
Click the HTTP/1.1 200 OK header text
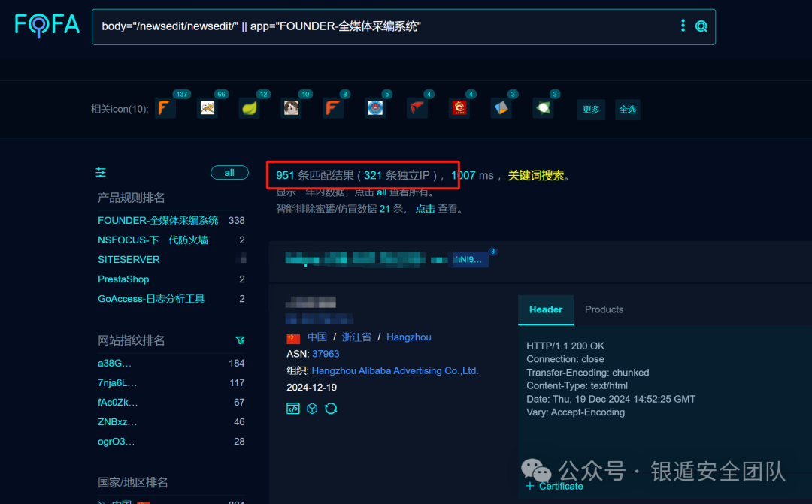pos(565,346)
